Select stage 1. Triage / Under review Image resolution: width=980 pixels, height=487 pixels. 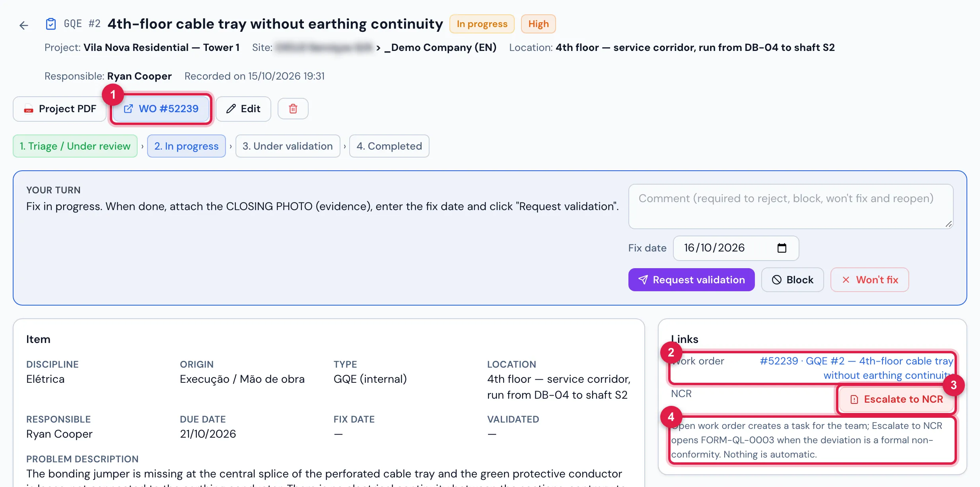[75, 146]
